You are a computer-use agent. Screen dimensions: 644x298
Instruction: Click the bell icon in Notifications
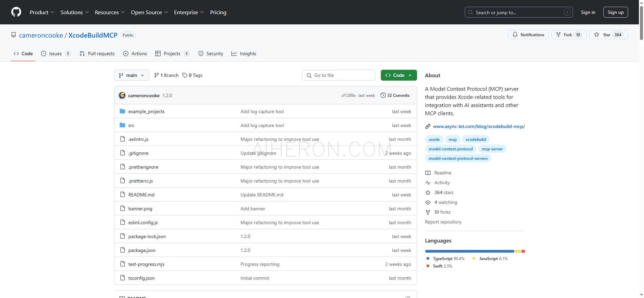click(x=515, y=35)
